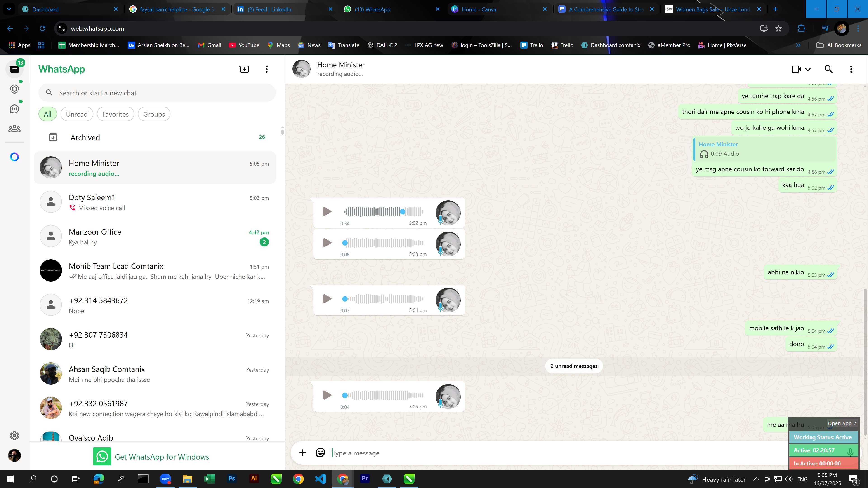Switch to the Feed LinkedIn tab

click(x=285, y=9)
